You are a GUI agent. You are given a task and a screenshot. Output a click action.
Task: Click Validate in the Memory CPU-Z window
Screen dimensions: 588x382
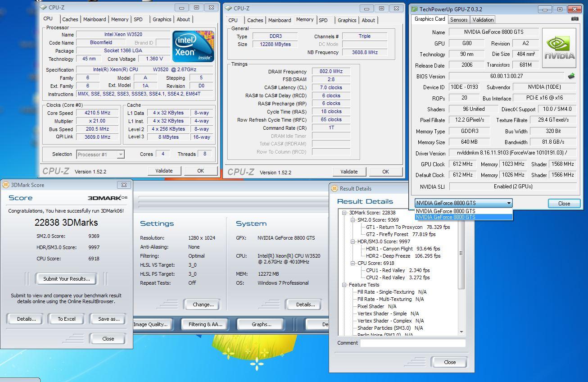tap(349, 172)
